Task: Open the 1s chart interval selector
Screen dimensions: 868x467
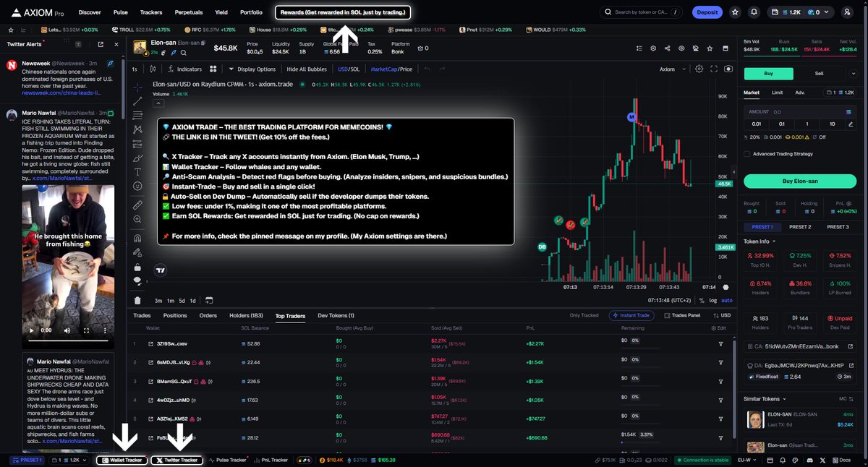Action: 135,69
